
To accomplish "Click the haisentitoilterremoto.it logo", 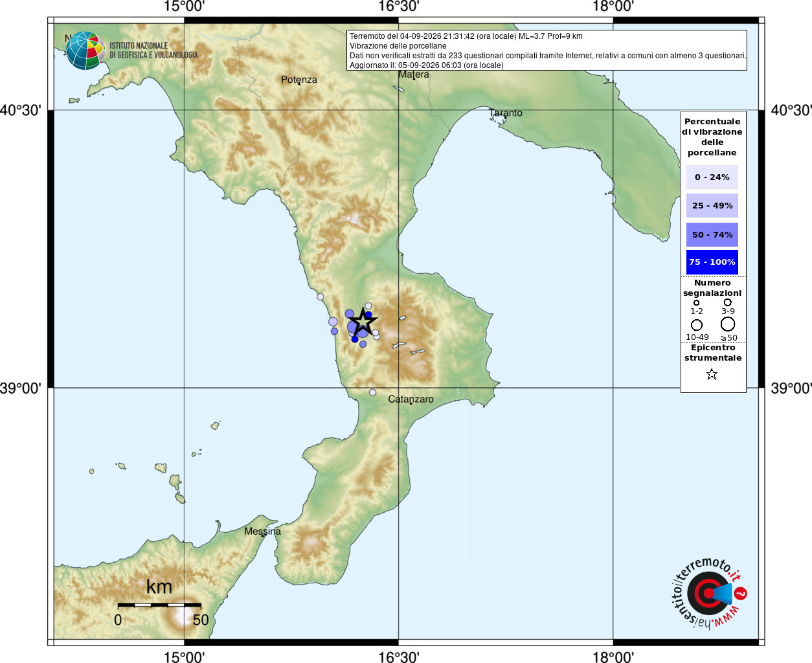I will coord(708,593).
